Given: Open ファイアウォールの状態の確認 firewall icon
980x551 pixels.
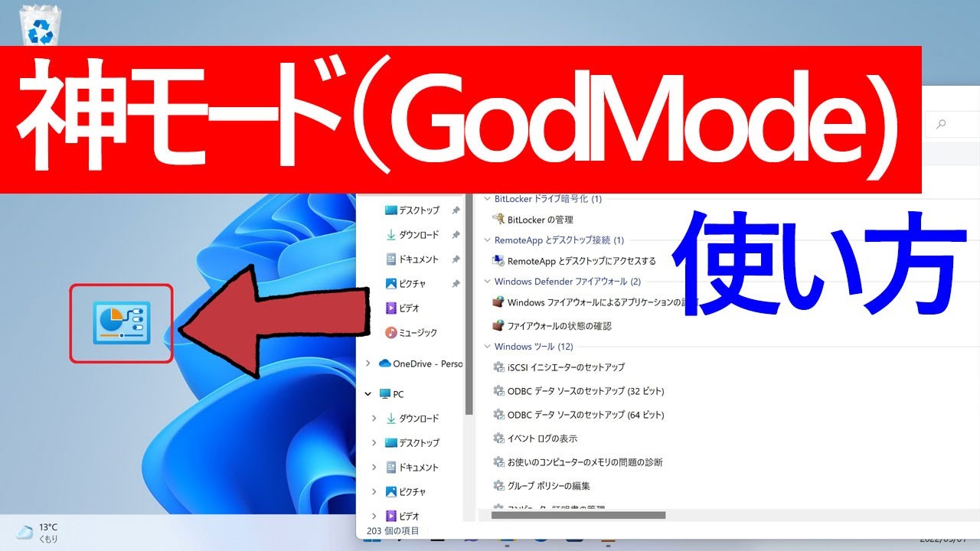Looking at the screenshot, I should point(498,326).
